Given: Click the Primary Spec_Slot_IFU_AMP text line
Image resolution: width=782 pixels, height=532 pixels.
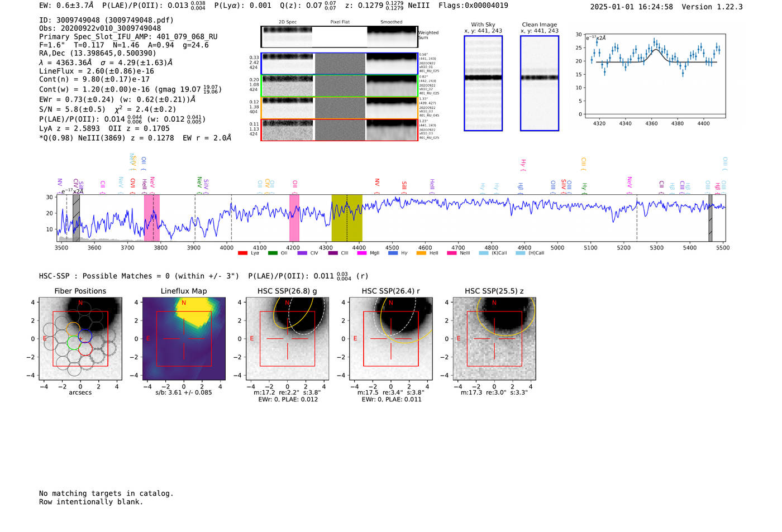Looking at the screenshot, I should tap(128, 37).
